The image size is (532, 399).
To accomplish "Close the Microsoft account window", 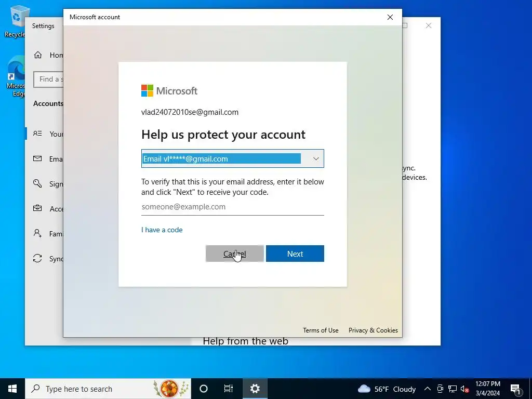I will coord(390,17).
